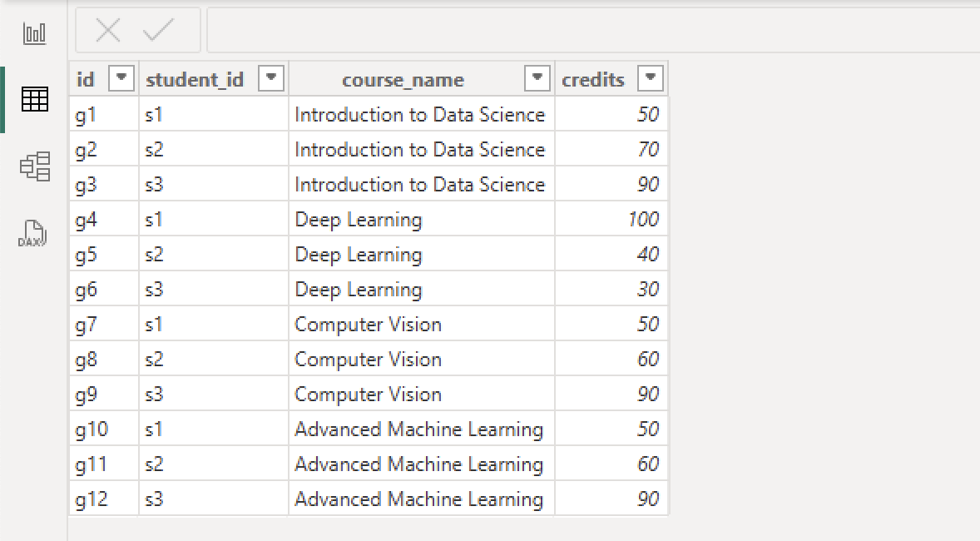Open the Model view
Image resolution: width=980 pixels, height=541 pixels.
[x=33, y=166]
